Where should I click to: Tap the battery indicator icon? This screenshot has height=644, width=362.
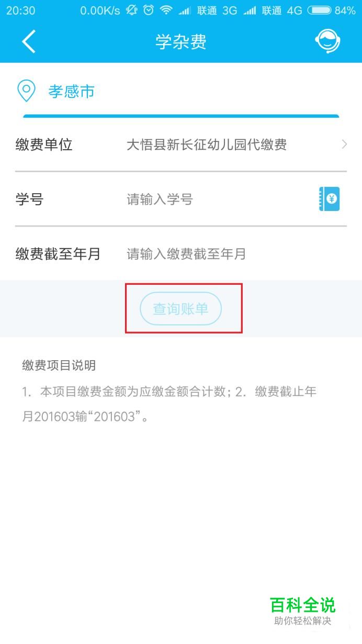point(319,10)
